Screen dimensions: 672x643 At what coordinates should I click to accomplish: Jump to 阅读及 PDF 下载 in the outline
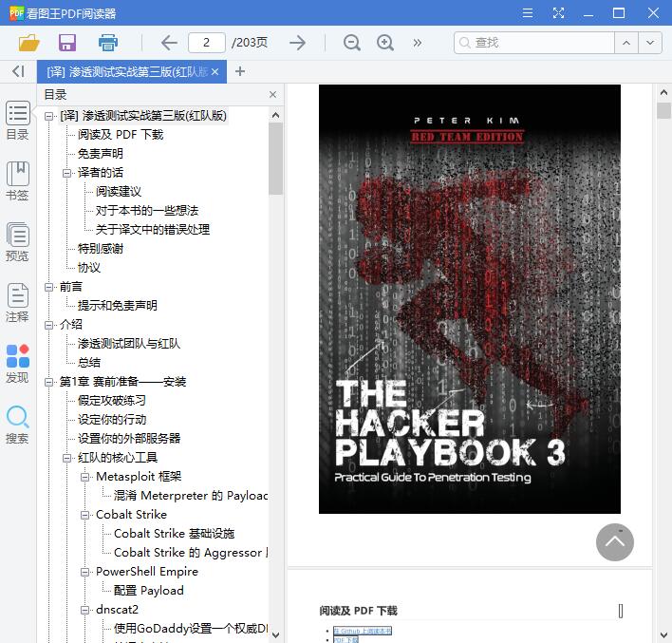click(x=121, y=135)
